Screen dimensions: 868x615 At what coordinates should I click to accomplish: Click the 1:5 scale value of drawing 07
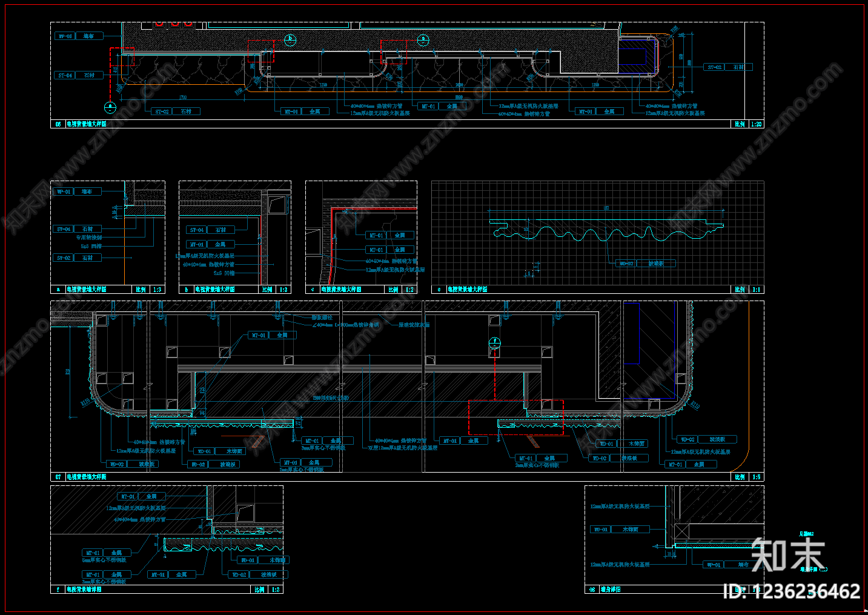pyautogui.click(x=756, y=477)
